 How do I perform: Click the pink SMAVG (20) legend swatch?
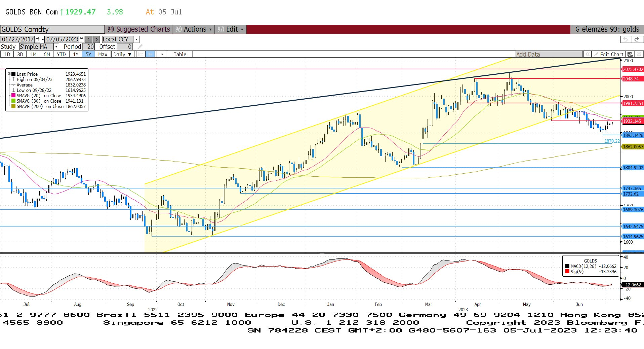[x=13, y=96]
